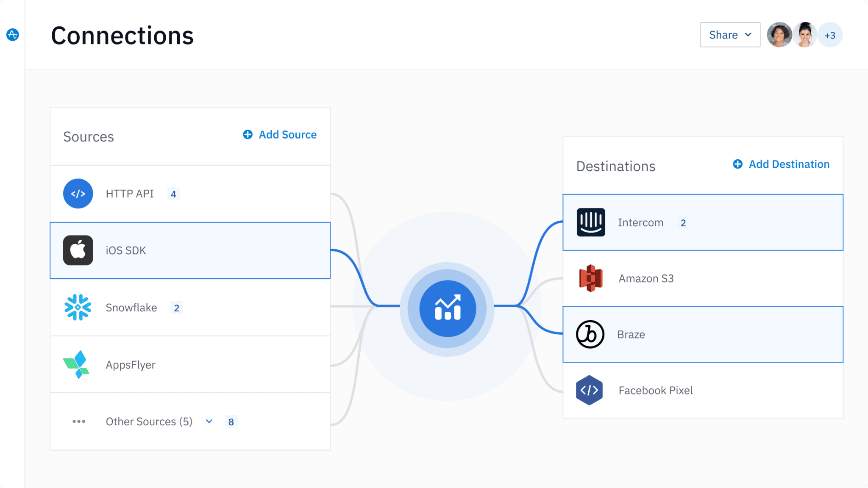Select the Snowflake source icon

pos(78,308)
